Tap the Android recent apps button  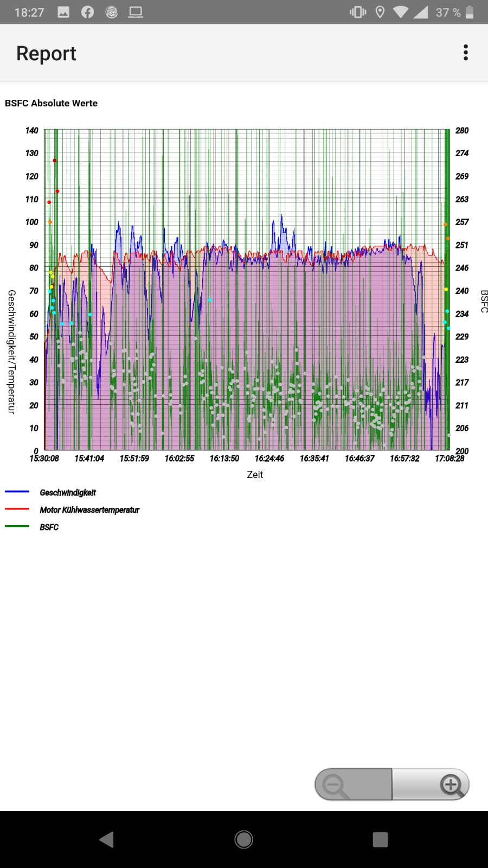380,839
